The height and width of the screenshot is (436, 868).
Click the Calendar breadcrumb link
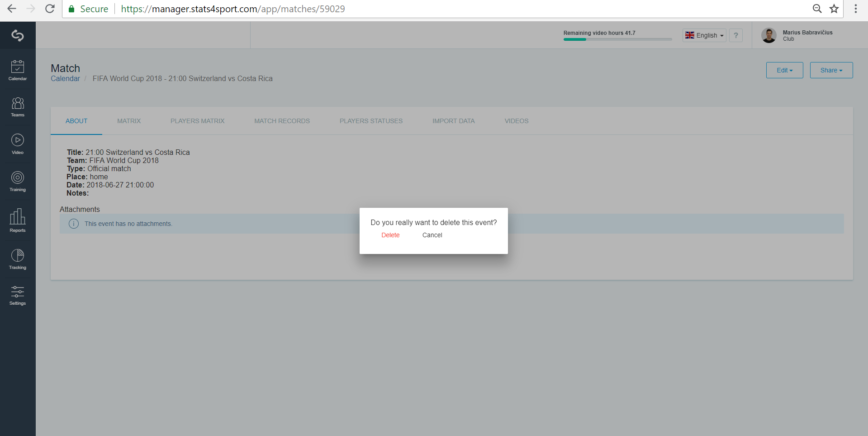65,78
